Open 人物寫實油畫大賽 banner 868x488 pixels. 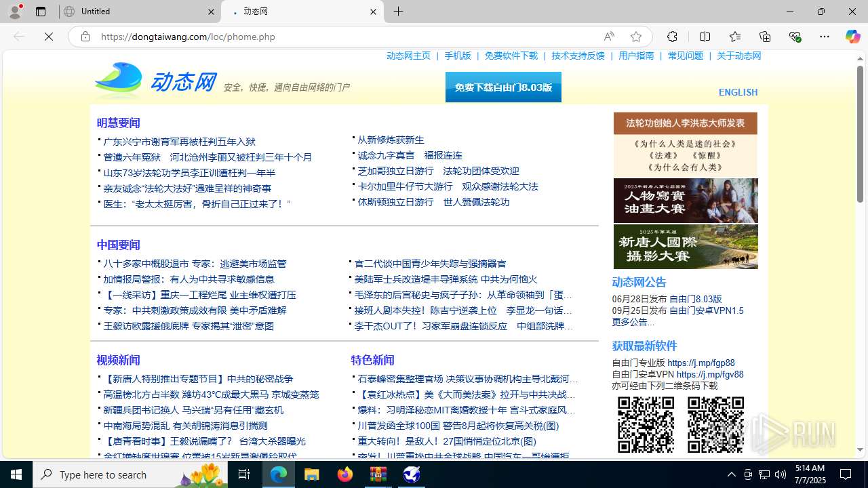click(686, 201)
